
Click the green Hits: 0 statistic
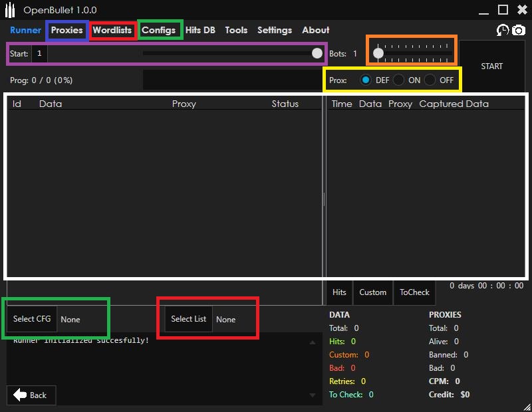click(x=342, y=341)
